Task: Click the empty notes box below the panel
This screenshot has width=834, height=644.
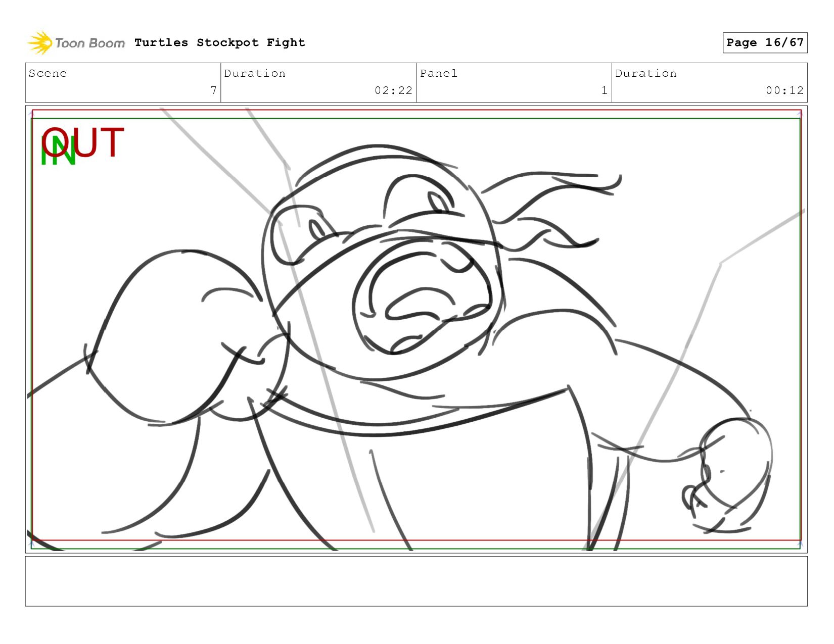Action: 416,581
